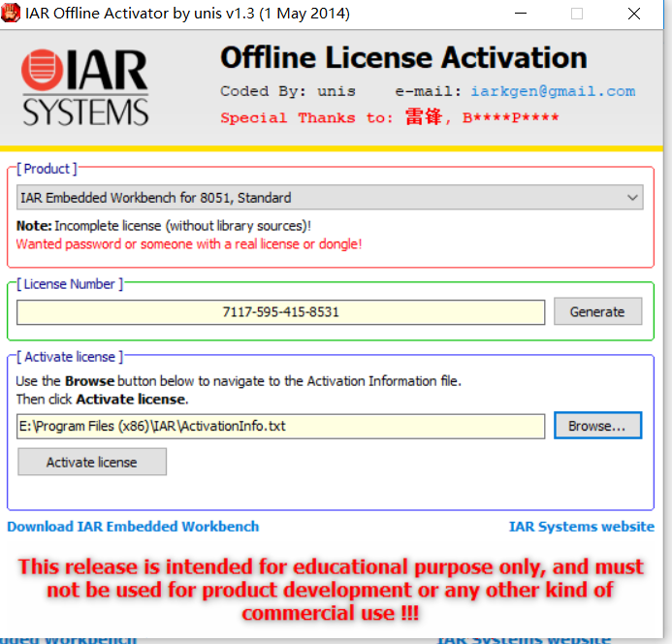Screen dimensions: 672x644
Task: Click the 'Then click Activate license.' instruction
Action: click(x=103, y=400)
